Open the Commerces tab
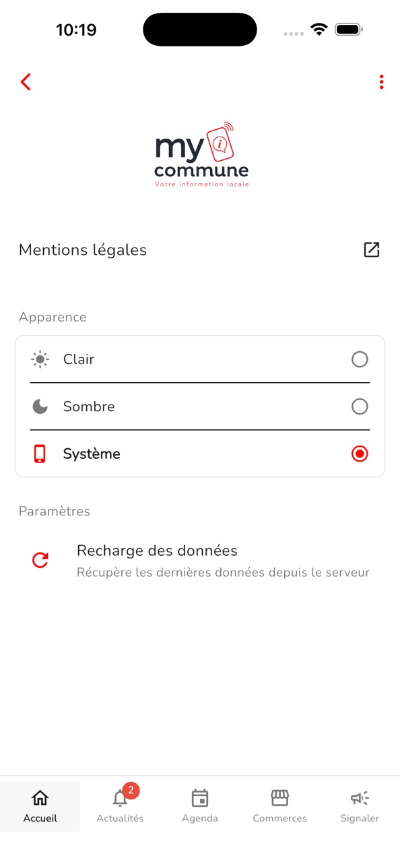Viewport: 400px width, 868px height. pos(279,806)
